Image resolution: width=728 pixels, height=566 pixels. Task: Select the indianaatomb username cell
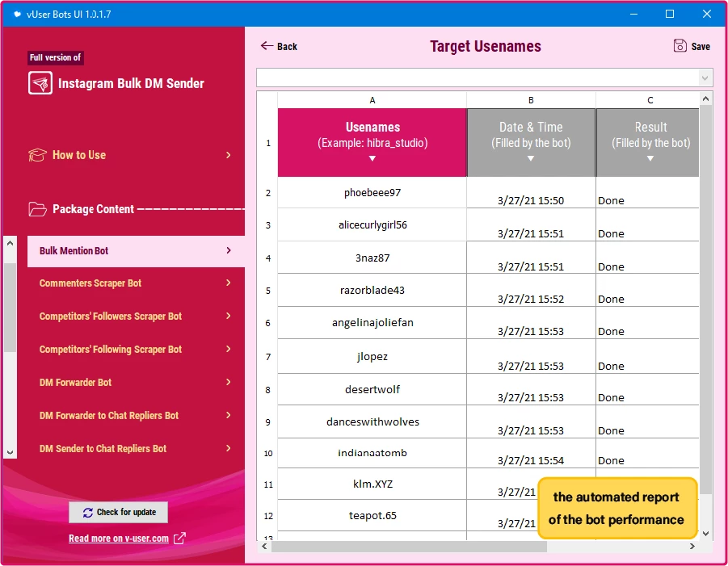pyautogui.click(x=372, y=453)
